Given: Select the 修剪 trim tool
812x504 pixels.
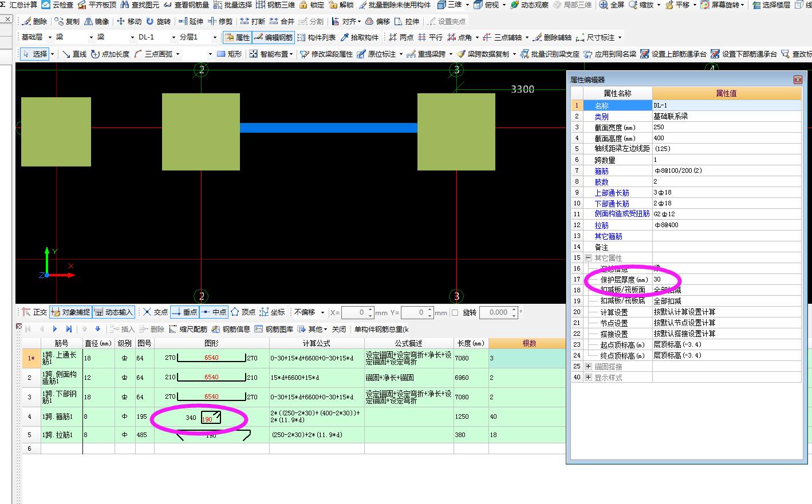Looking at the screenshot, I should click(x=220, y=21).
